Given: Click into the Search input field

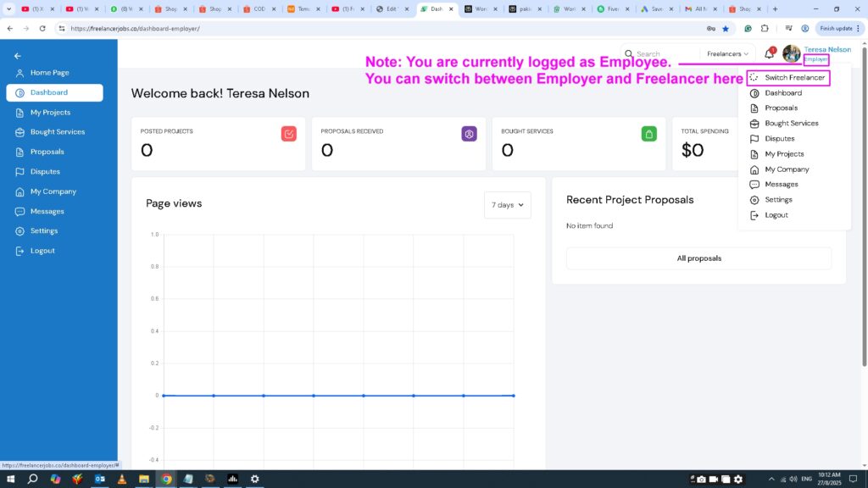Looking at the screenshot, I should pyautogui.click(x=665, y=54).
